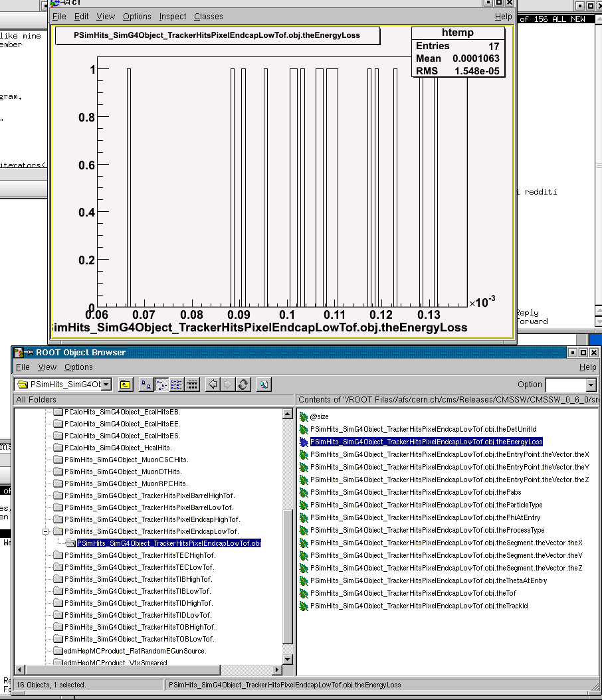The width and height of the screenshot is (602, 700).
Task: Switch browser to large icons view
Action: coord(146,385)
